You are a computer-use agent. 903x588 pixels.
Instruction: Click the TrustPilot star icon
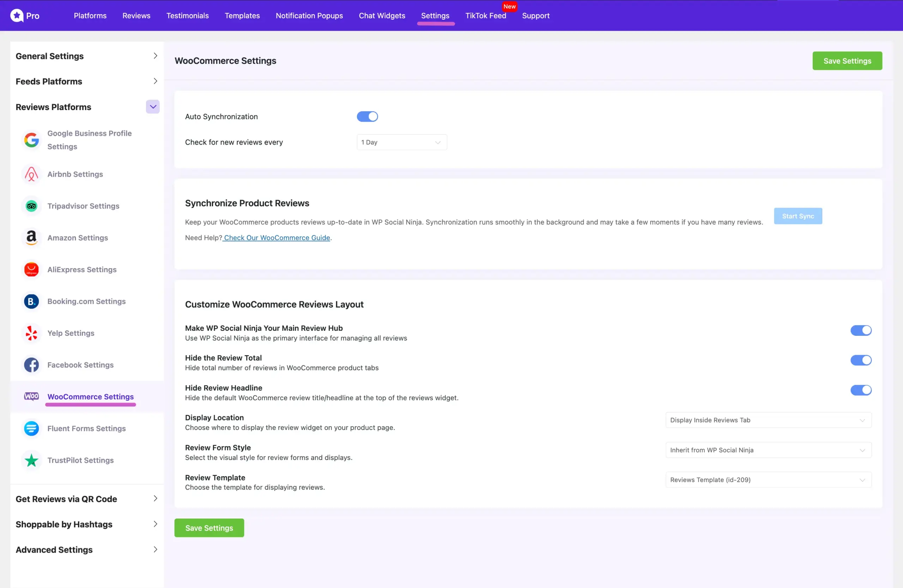(31, 460)
